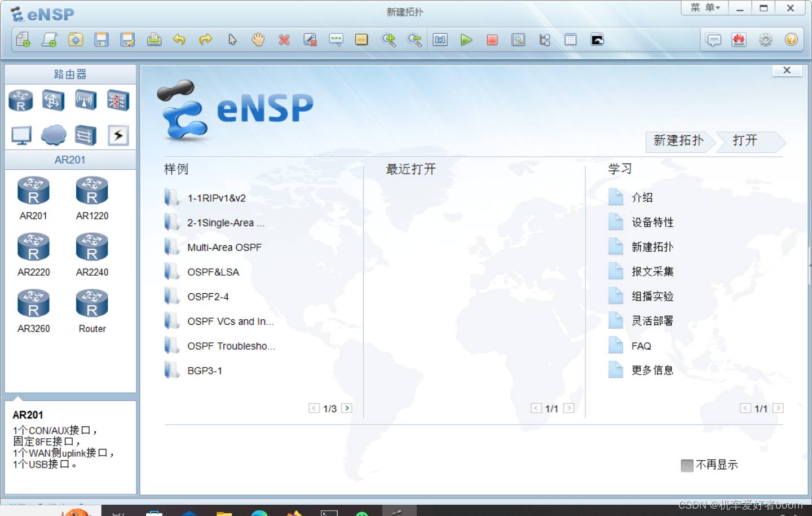Pick the AR2240 router device
This screenshot has width=812, height=516.
pos(92,254)
